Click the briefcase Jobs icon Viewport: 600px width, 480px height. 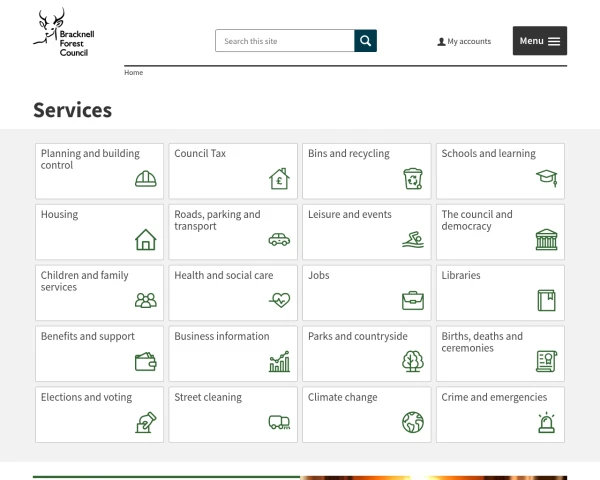[x=413, y=300]
